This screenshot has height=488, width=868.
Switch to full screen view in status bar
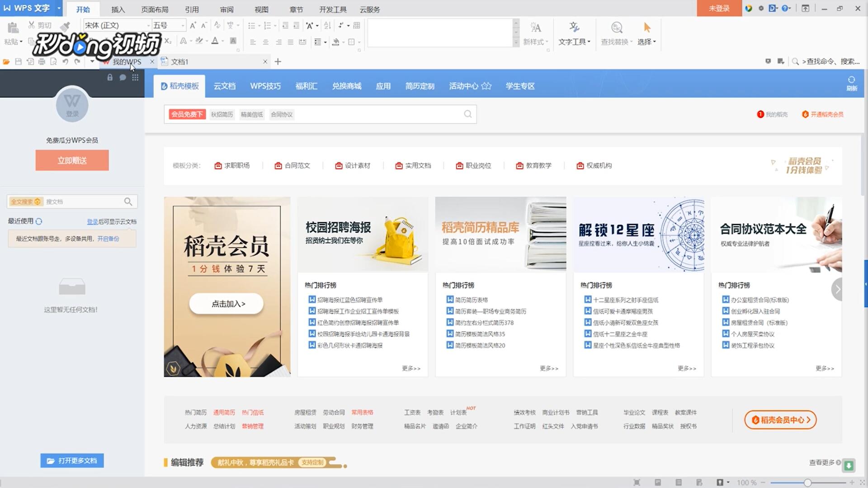[637, 483]
